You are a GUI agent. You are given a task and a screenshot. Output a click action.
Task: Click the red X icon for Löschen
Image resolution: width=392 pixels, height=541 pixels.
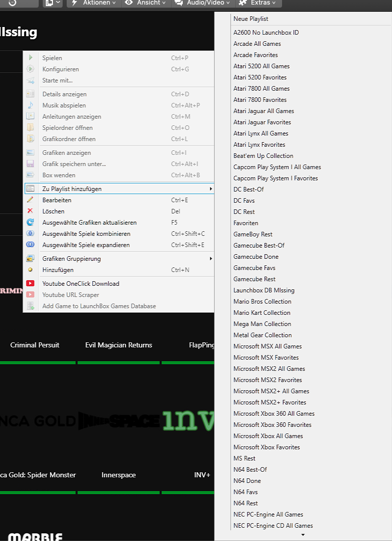31,211
